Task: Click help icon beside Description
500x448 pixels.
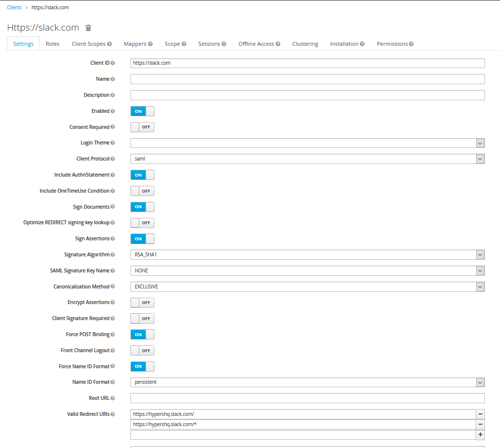Action: click(x=112, y=95)
